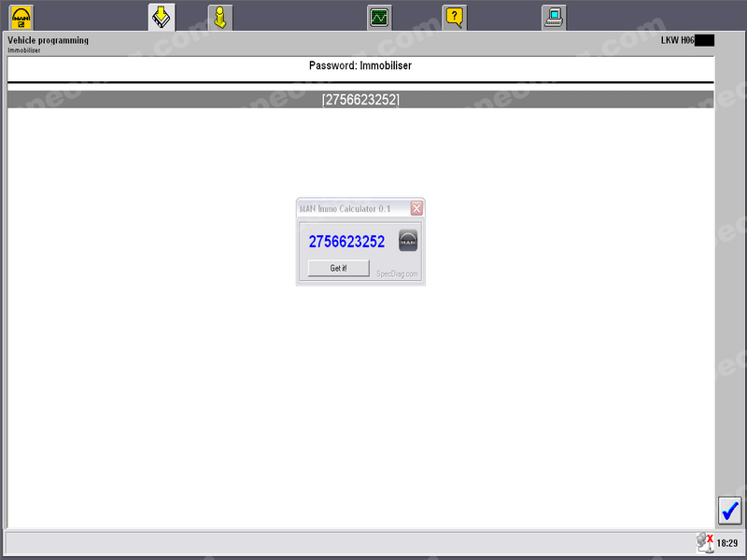The image size is (747, 560).
Task: Click the MAN logo in calculator dialog
Action: click(408, 241)
